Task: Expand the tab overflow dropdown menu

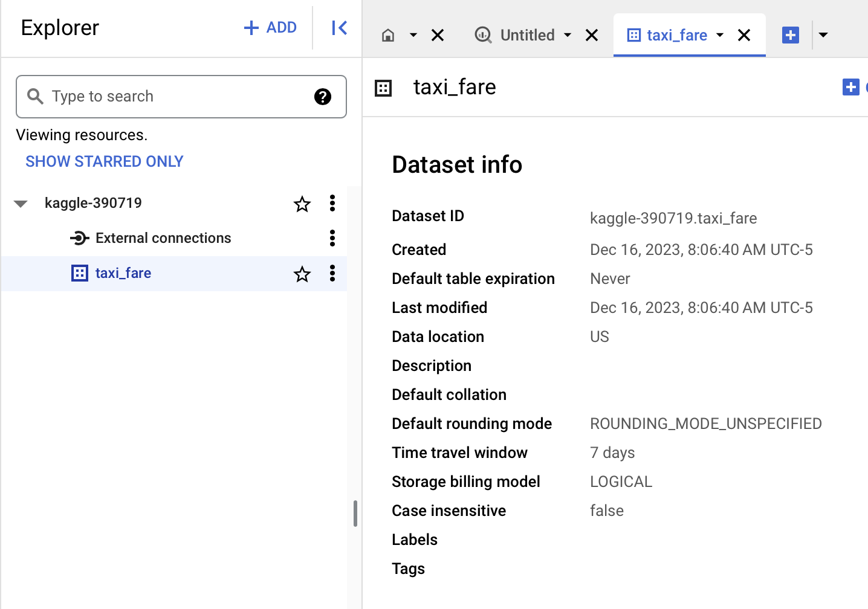Action: [823, 35]
